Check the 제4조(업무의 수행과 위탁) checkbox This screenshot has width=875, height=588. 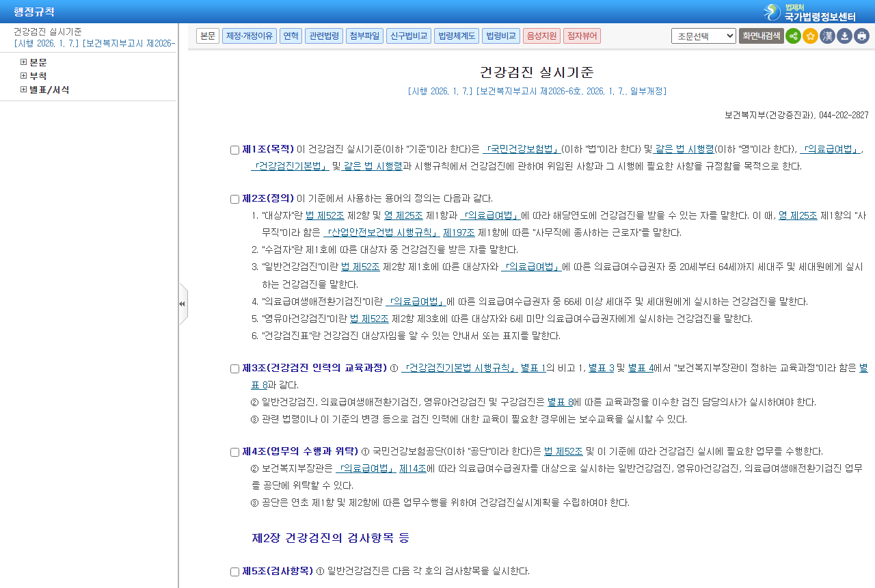point(234,452)
